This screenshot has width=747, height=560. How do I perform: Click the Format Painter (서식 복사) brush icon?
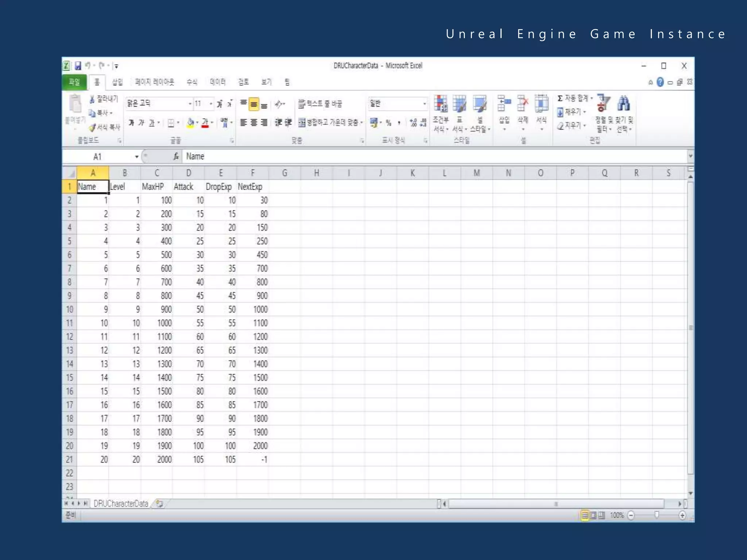[x=93, y=127]
